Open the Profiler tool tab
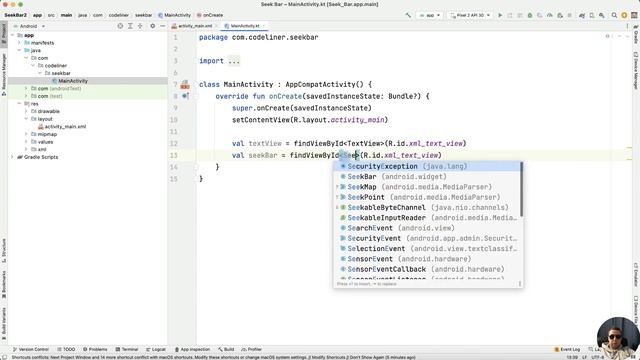The image size is (640, 360). [x=252, y=349]
